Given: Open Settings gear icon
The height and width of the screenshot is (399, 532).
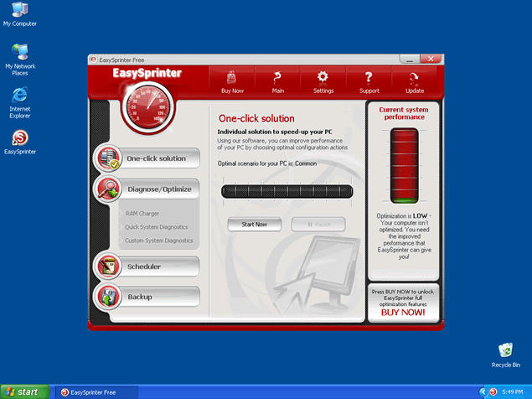Looking at the screenshot, I should click(x=323, y=80).
